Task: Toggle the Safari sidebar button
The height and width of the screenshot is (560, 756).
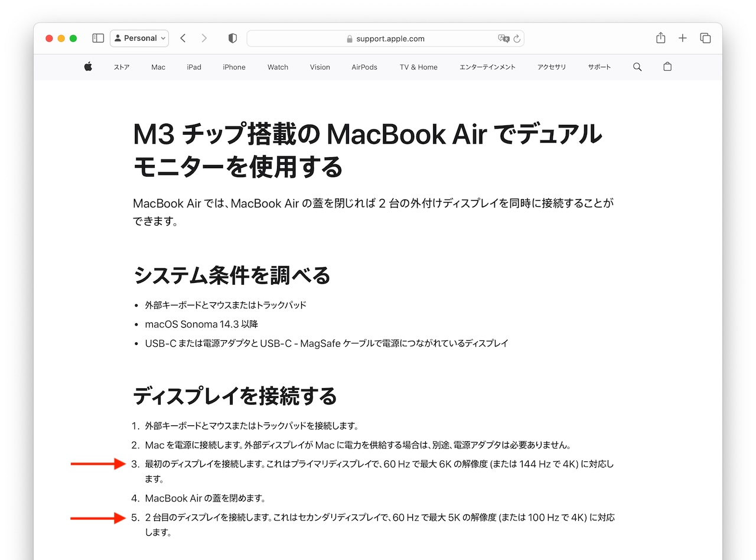Action: coord(98,38)
